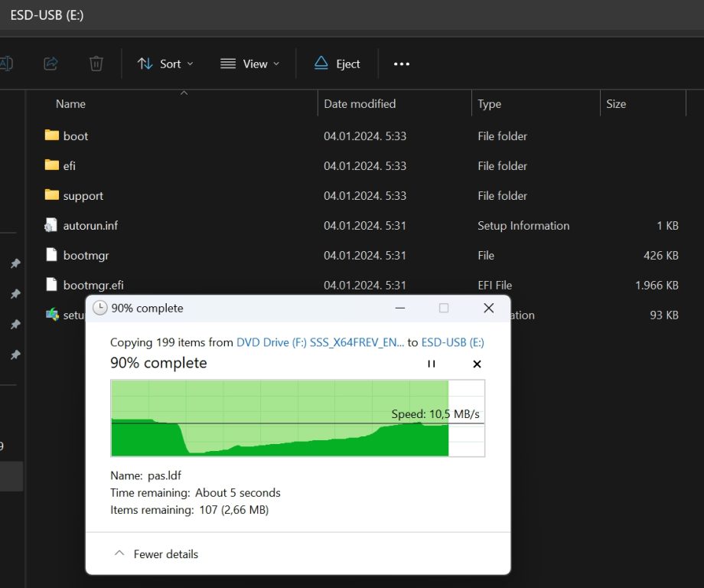Open the See more three-dots menu

pyautogui.click(x=402, y=64)
